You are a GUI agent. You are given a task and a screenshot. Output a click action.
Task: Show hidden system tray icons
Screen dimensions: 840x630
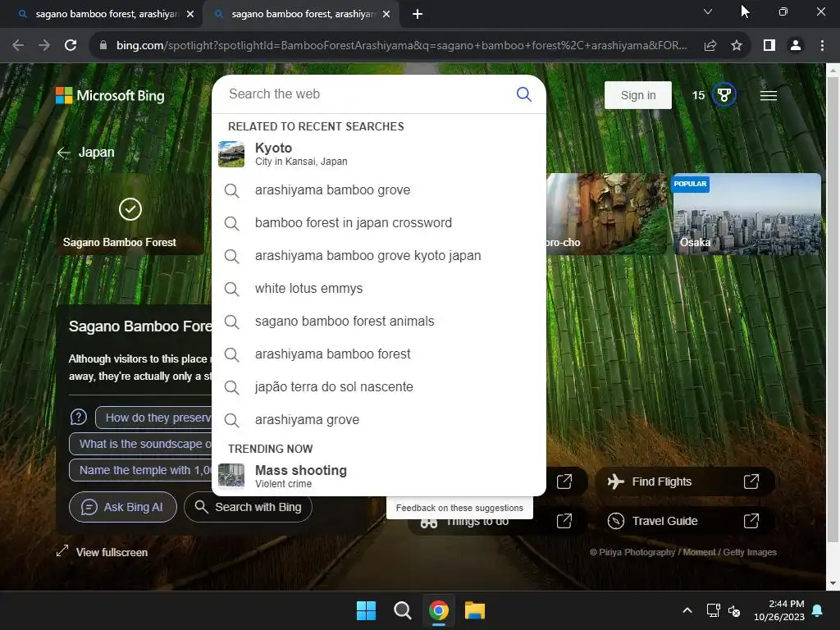point(687,610)
